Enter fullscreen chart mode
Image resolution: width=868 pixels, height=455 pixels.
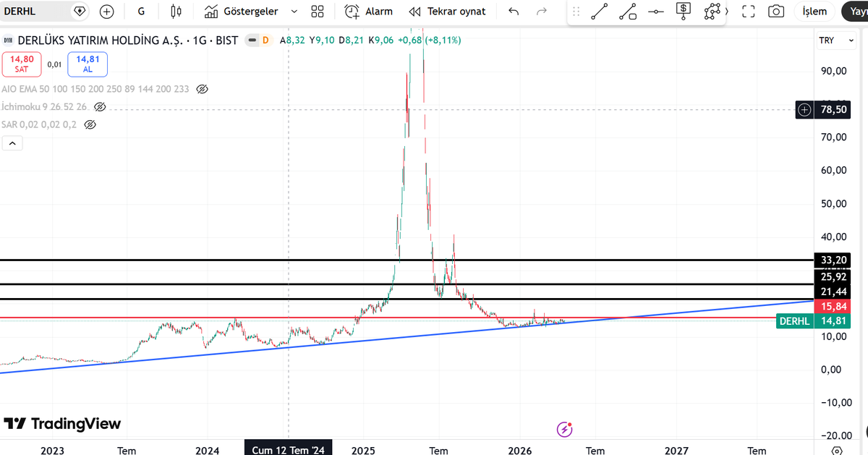[x=749, y=11]
